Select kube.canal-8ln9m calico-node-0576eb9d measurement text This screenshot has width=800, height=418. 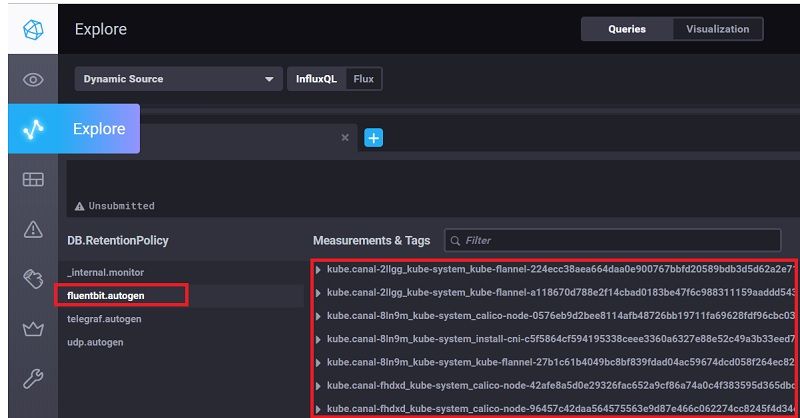pyautogui.click(x=561, y=315)
